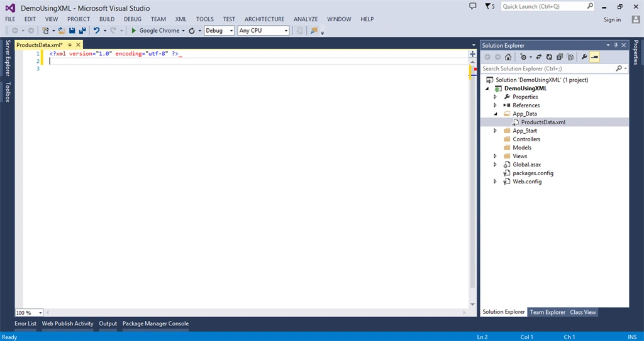Toggle the highlighted Preview Selected Items button
The height and width of the screenshot is (341, 644).
pos(594,57)
